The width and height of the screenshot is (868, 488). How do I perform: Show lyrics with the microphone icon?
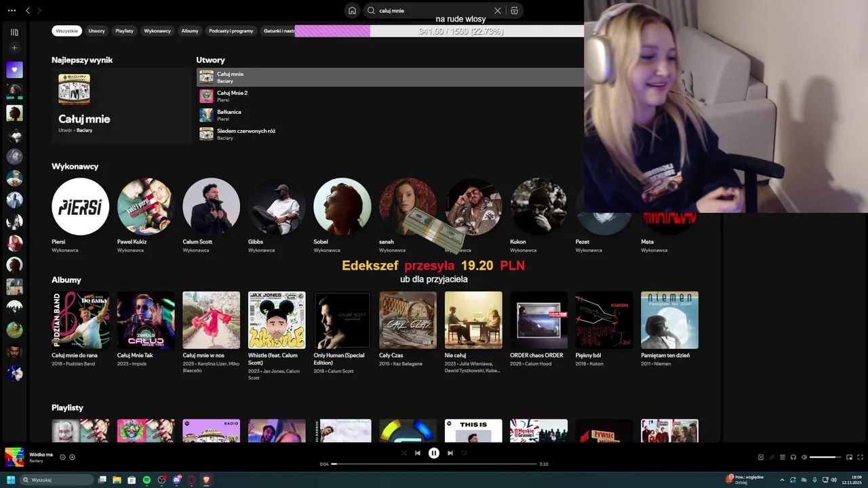pyautogui.click(x=772, y=457)
